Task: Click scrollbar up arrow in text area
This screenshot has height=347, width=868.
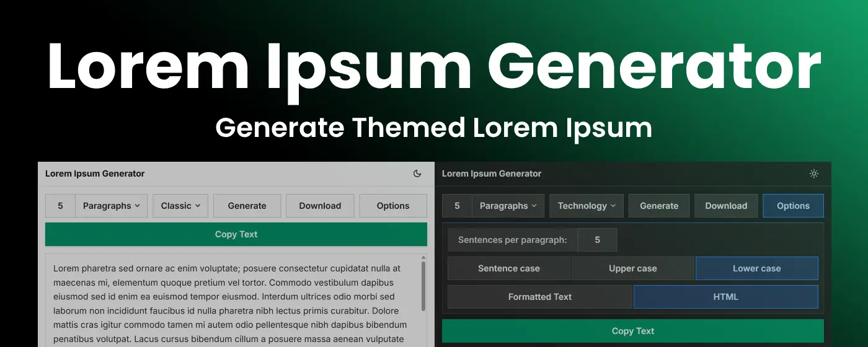Action: [423, 257]
